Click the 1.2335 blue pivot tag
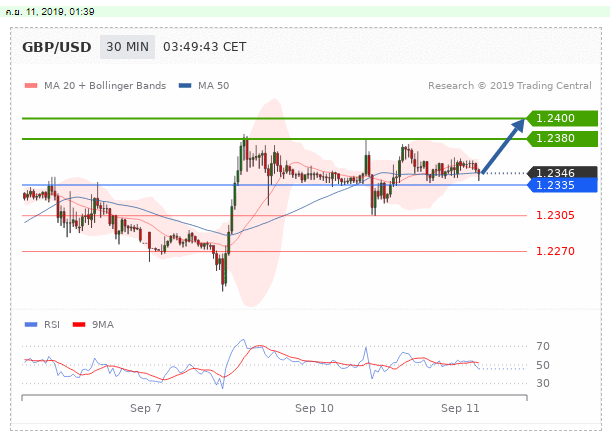 562,185
